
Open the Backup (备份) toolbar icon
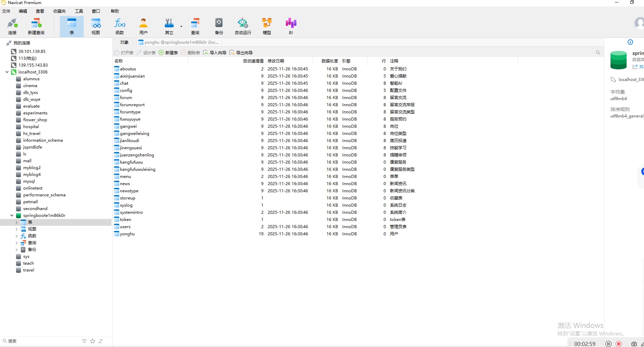pyautogui.click(x=219, y=26)
